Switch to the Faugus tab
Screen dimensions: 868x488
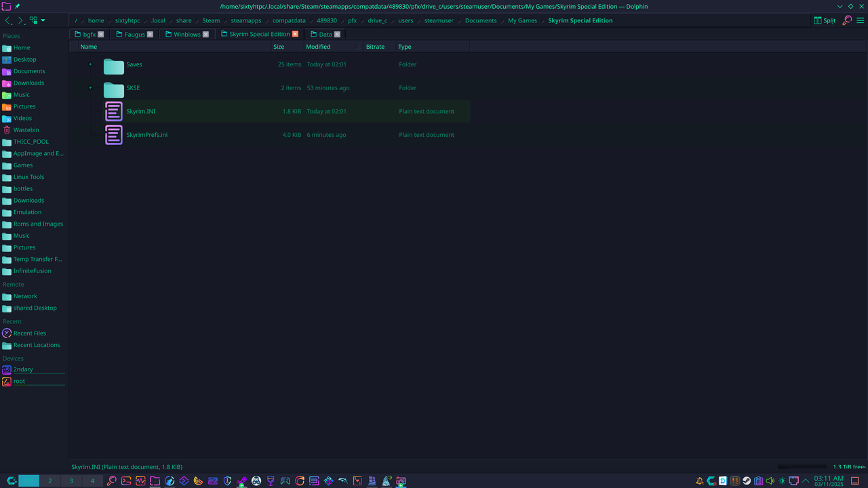pos(134,33)
